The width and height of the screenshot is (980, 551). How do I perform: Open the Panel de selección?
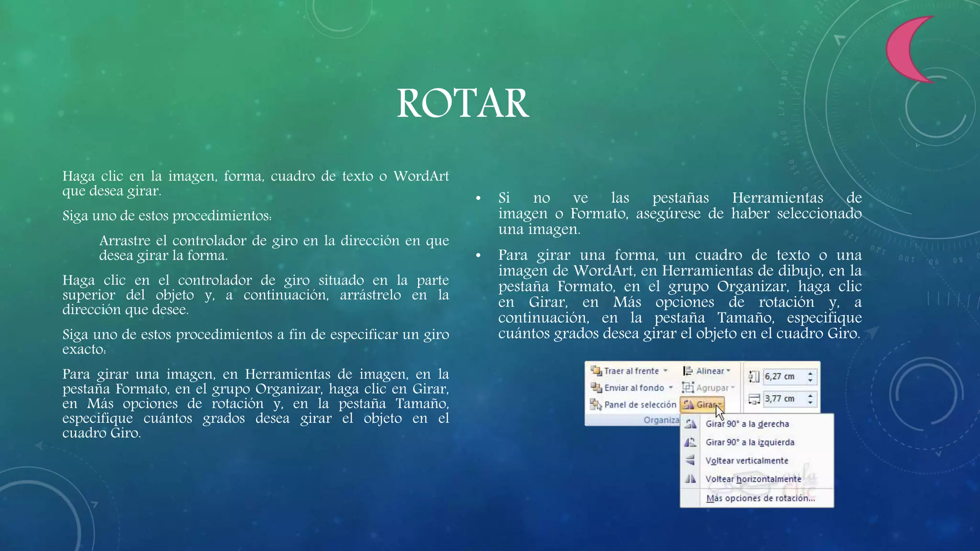coord(634,405)
